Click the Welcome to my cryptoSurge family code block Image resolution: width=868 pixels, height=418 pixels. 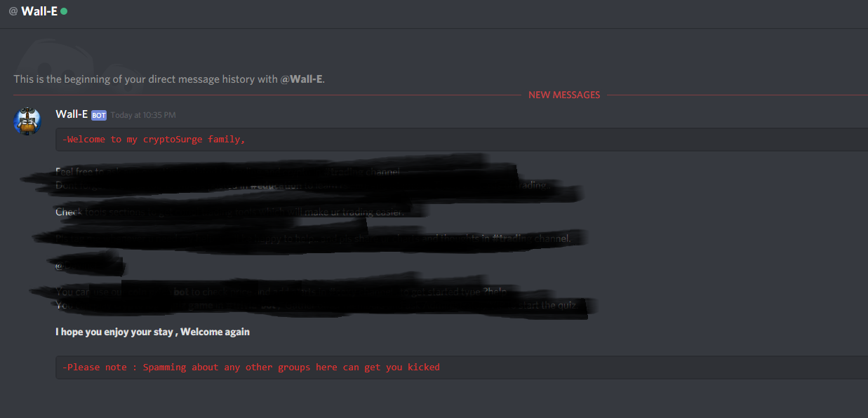tap(462, 140)
